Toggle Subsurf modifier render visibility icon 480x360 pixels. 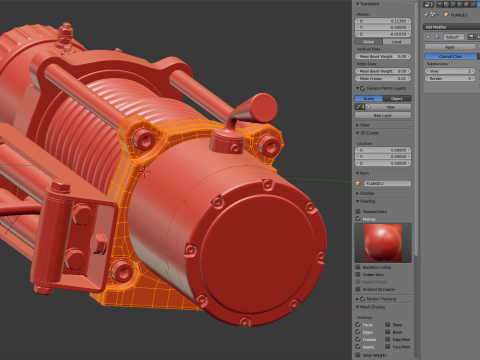click(x=471, y=37)
